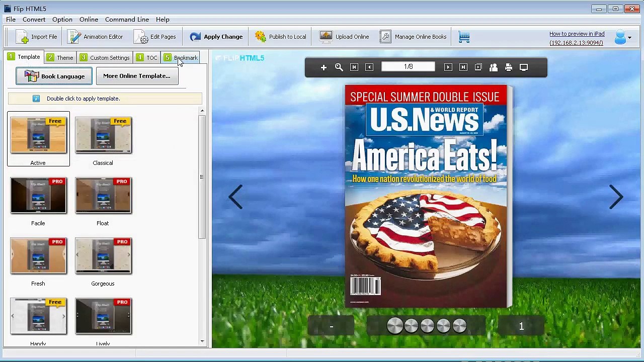Image resolution: width=644 pixels, height=362 pixels.
Task: Click the fifth silver dial below book
Action: coord(459,326)
